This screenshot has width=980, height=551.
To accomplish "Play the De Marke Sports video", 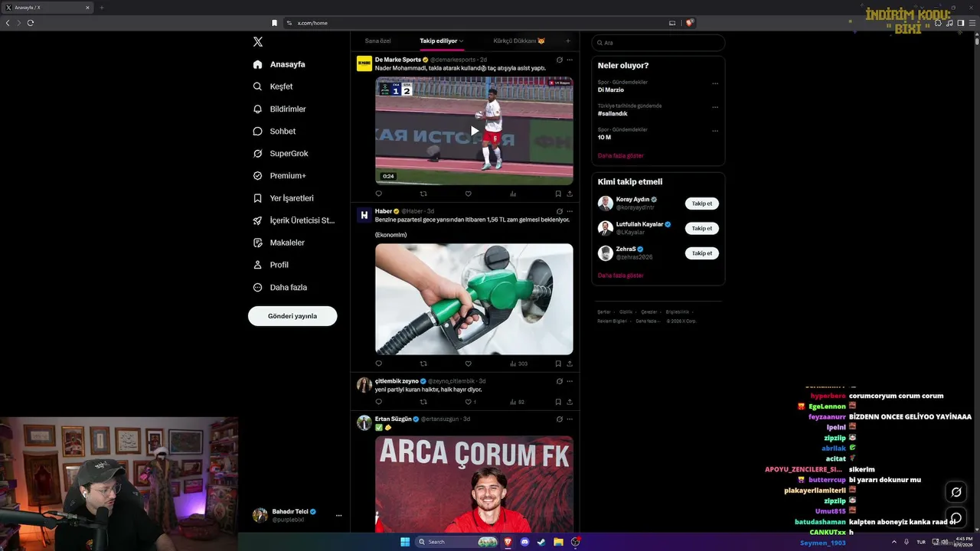I will 474,131.
